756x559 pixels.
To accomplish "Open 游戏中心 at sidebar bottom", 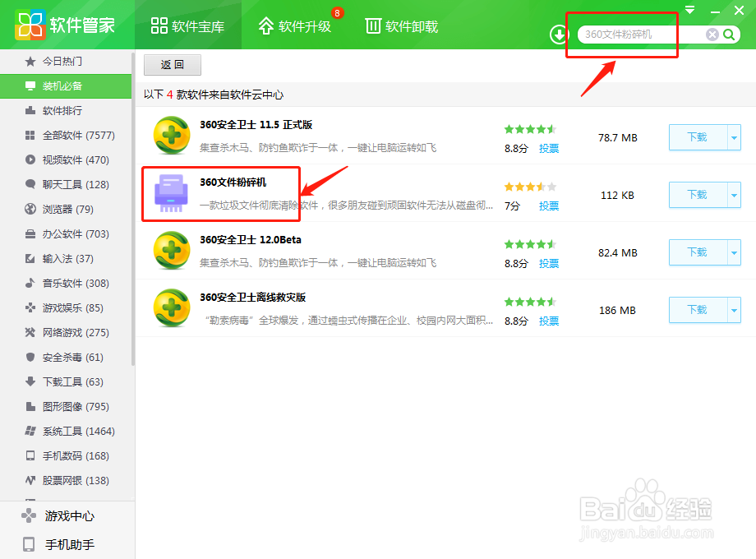I will [x=66, y=515].
